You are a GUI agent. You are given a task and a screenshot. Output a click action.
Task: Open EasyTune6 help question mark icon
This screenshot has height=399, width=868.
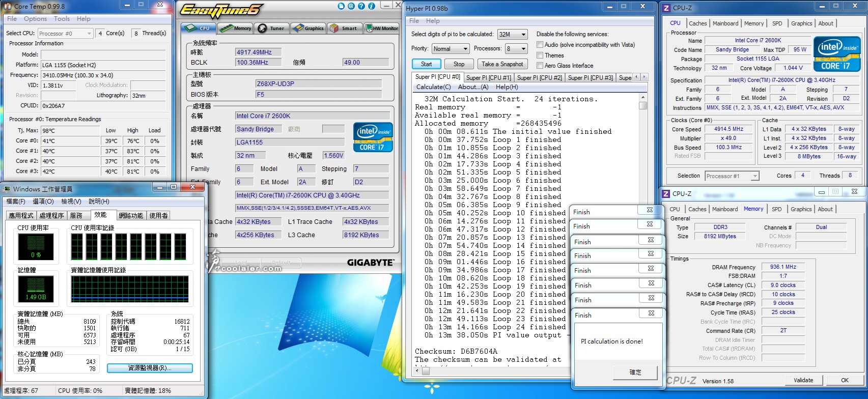point(361,6)
